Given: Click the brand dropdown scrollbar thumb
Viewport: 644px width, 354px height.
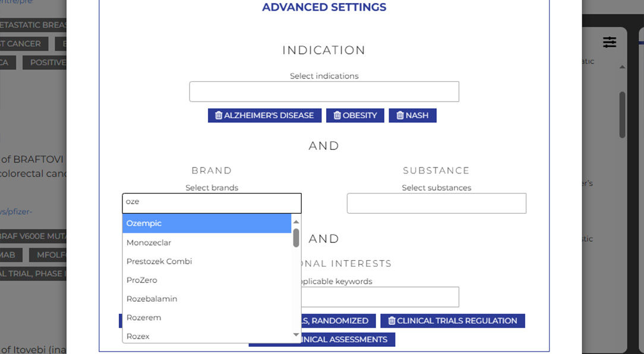Looking at the screenshot, I should click(296, 238).
